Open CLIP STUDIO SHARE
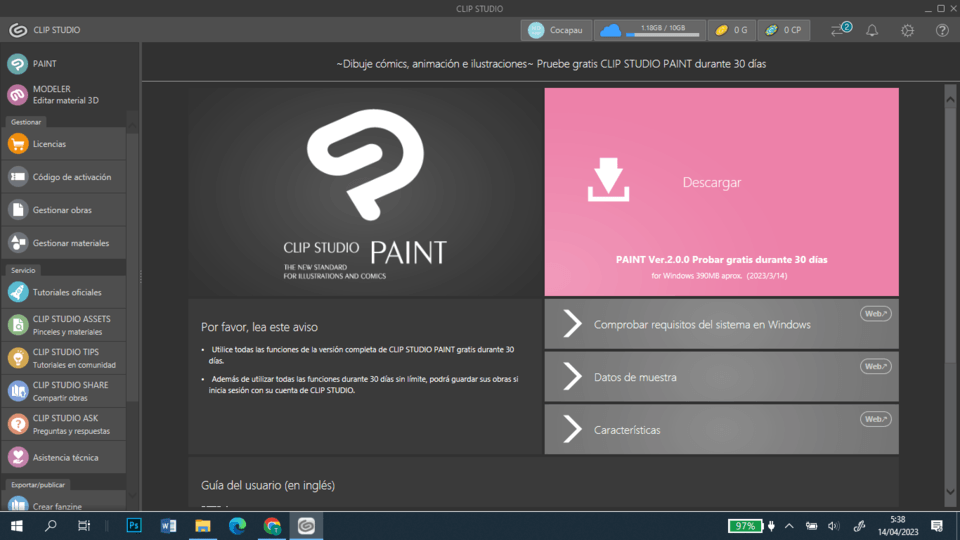 [64, 391]
